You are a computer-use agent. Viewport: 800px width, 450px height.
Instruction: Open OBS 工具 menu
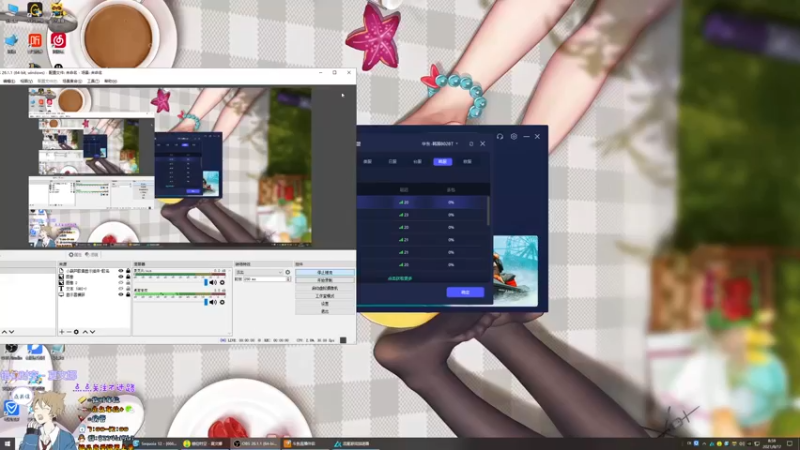coord(93,81)
